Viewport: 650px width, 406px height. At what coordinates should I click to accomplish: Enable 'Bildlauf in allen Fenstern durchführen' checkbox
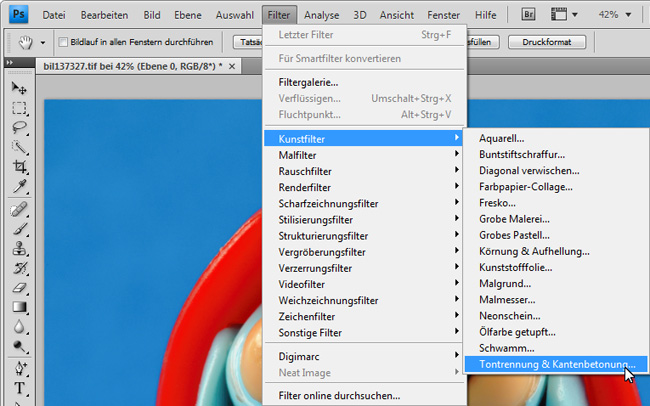click(x=63, y=42)
